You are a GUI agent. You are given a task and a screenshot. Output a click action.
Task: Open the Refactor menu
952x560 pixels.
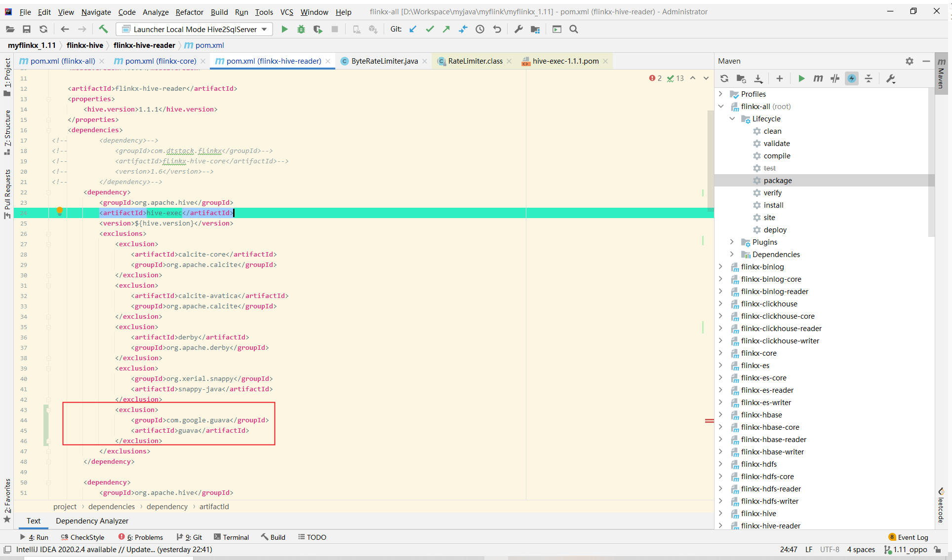(189, 12)
